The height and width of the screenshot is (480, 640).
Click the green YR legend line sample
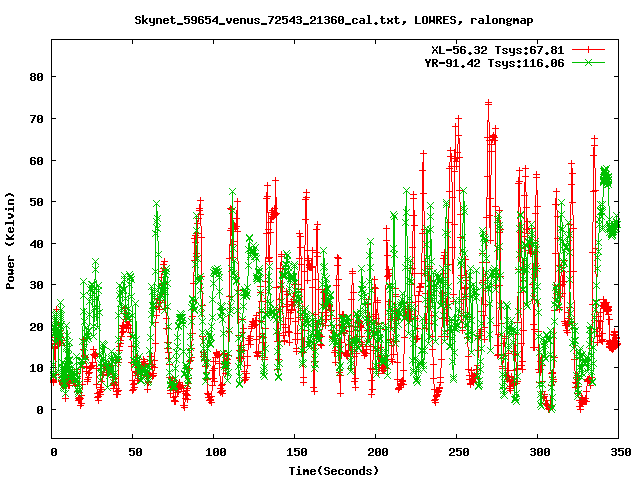click(x=588, y=62)
